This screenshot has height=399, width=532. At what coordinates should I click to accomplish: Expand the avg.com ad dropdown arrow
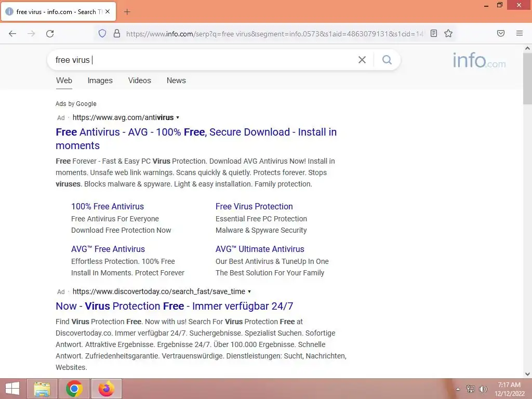click(178, 118)
